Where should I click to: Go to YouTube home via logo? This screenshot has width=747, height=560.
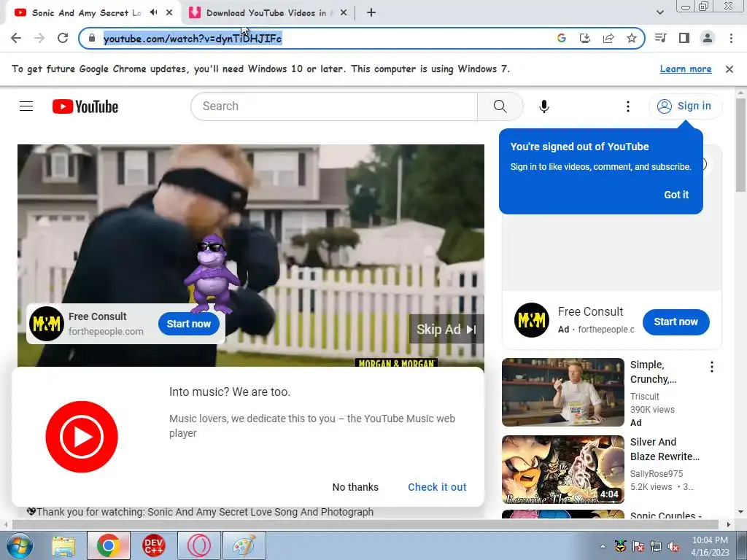click(x=85, y=106)
